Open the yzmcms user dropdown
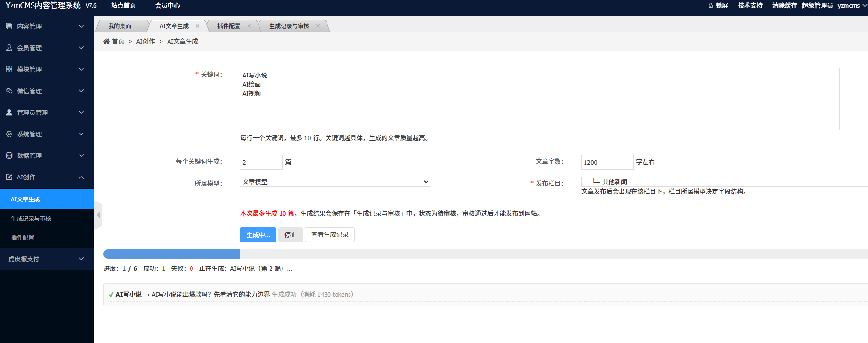 tap(852, 6)
